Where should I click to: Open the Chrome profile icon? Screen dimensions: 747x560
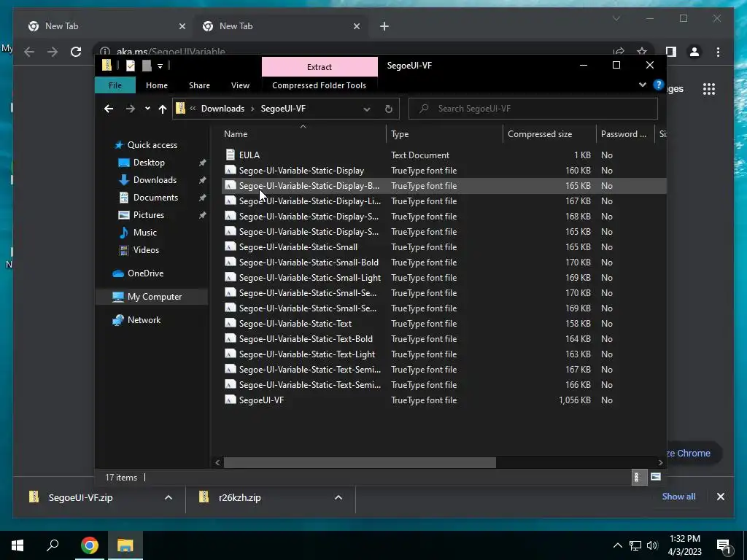coord(694,52)
